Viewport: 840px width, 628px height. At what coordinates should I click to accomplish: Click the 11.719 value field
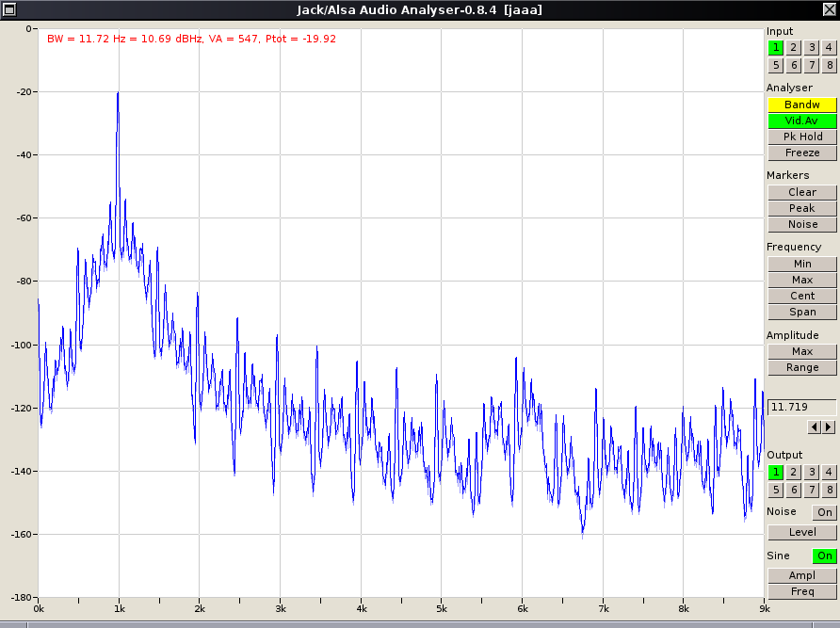point(802,408)
